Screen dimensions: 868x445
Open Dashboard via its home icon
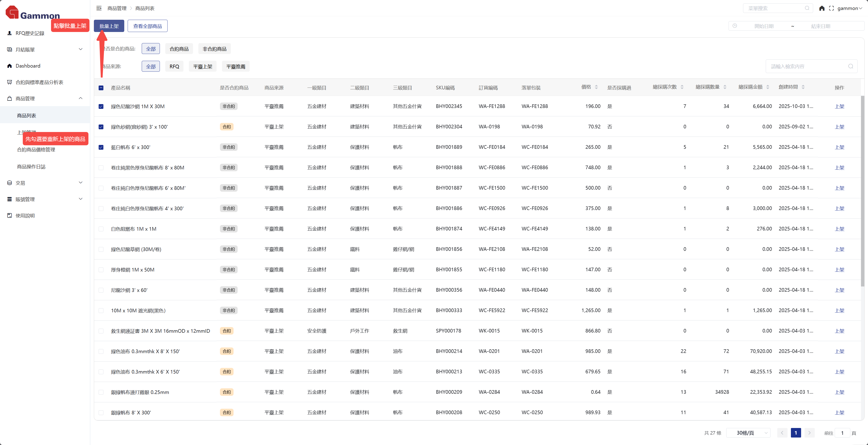(x=10, y=66)
